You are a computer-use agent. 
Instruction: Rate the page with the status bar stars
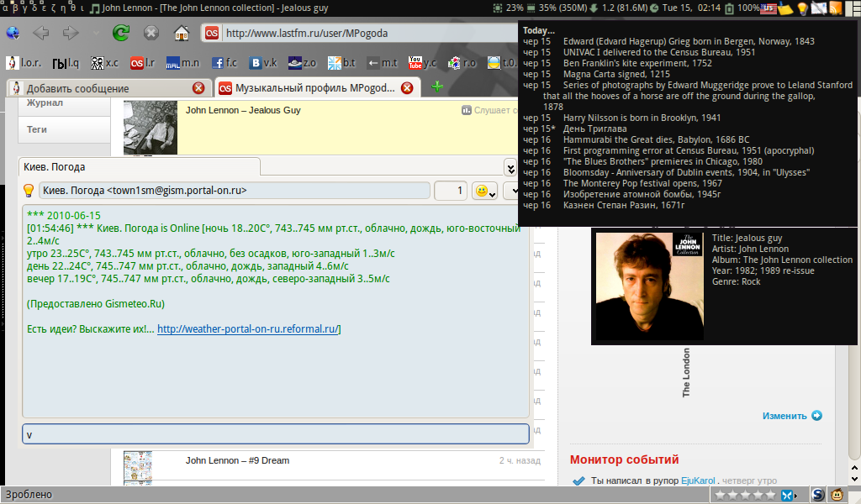point(745,496)
